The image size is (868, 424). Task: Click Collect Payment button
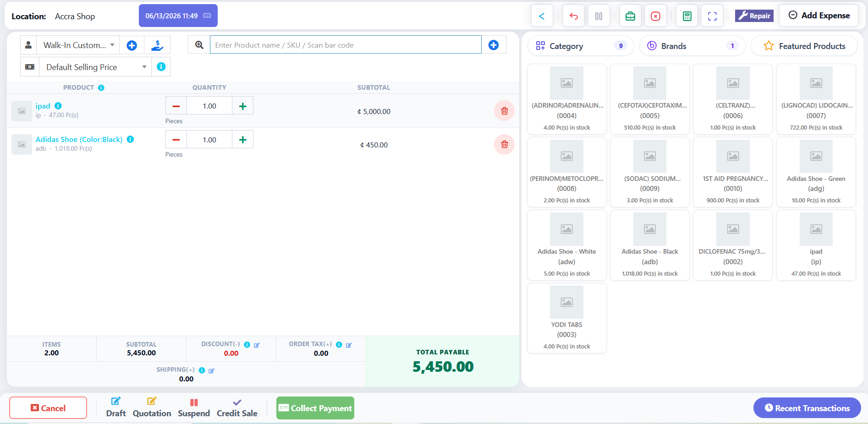pos(315,408)
